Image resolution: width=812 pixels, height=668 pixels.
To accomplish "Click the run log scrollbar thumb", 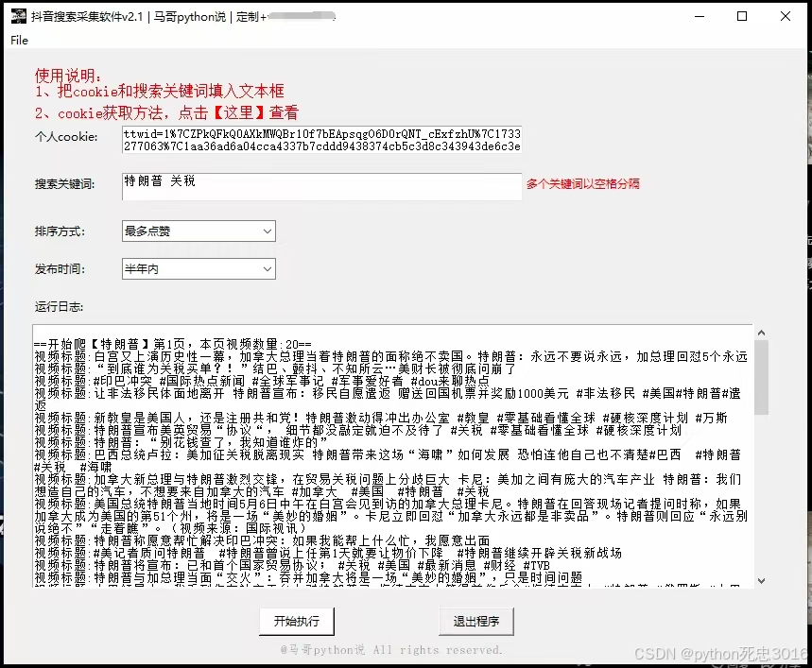I will point(761,377).
